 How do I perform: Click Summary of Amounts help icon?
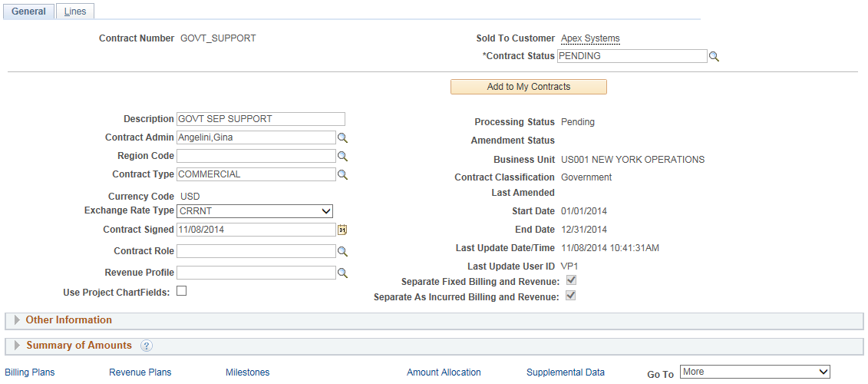pos(147,346)
